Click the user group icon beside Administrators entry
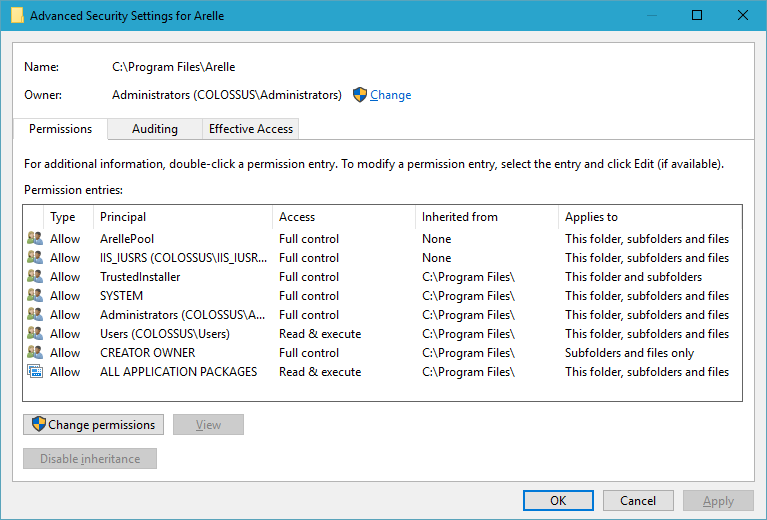The image size is (767, 520). coord(35,315)
